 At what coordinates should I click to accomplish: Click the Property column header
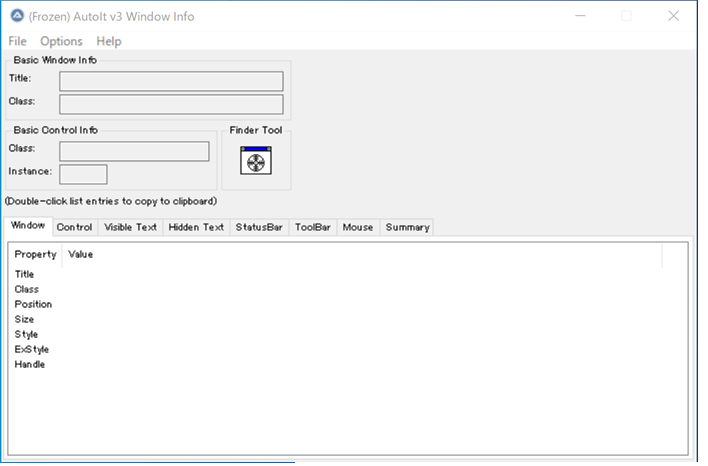coord(35,255)
